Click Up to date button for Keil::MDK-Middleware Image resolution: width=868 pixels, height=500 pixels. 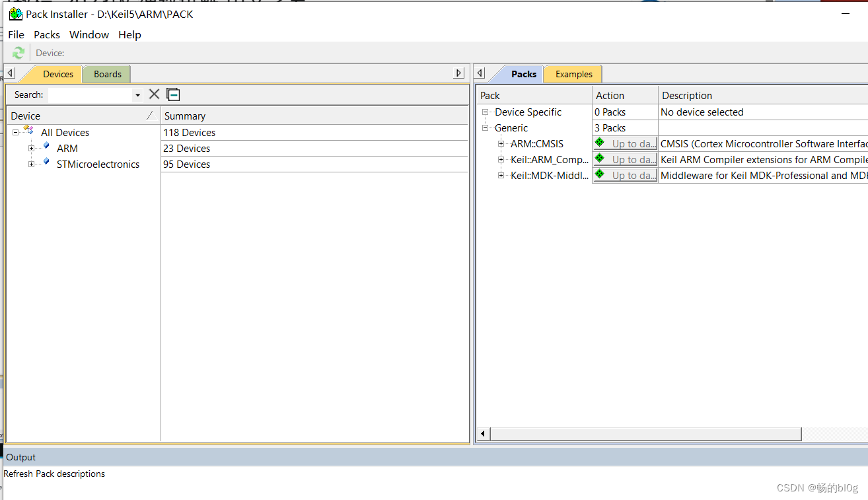[x=625, y=175]
